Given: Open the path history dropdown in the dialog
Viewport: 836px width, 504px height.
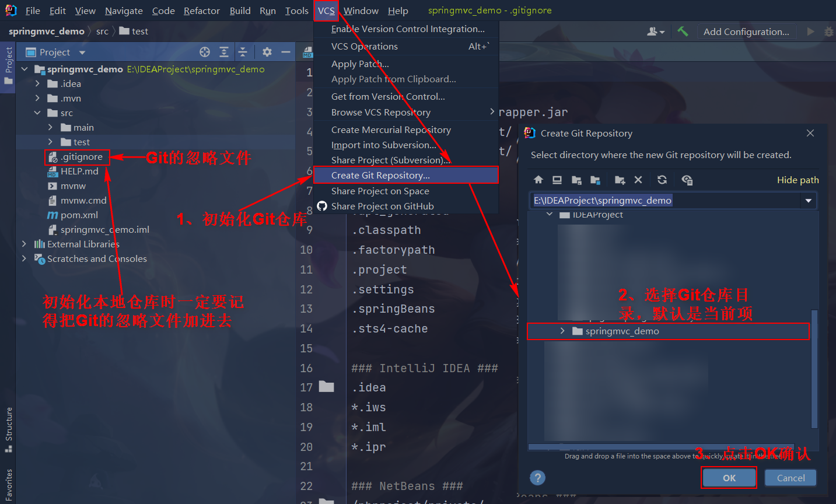Looking at the screenshot, I should 808,200.
